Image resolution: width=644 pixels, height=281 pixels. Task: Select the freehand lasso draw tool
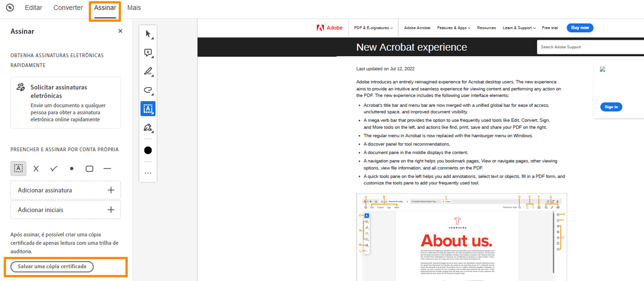click(148, 90)
